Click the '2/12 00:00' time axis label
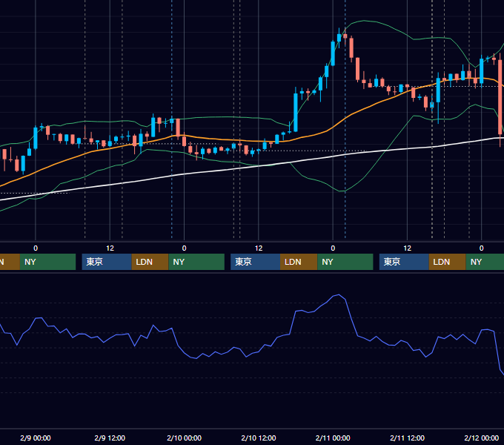The width and height of the screenshot is (504, 445). [482, 438]
